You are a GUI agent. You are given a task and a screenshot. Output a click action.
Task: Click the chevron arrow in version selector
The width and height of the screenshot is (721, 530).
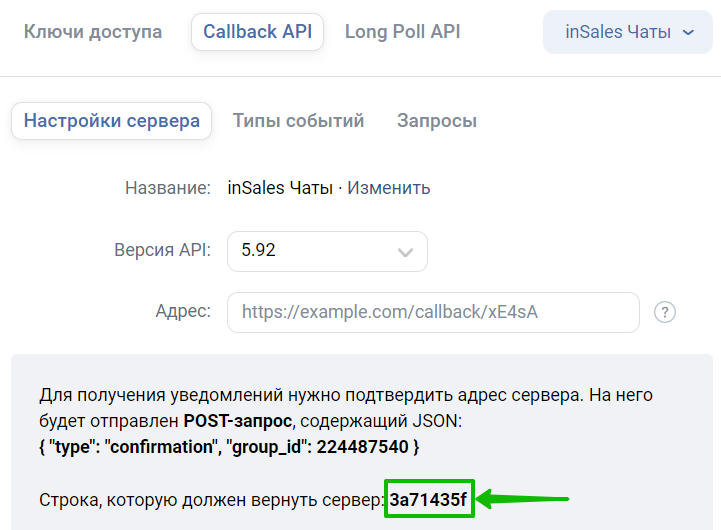click(x=405, y=252)
